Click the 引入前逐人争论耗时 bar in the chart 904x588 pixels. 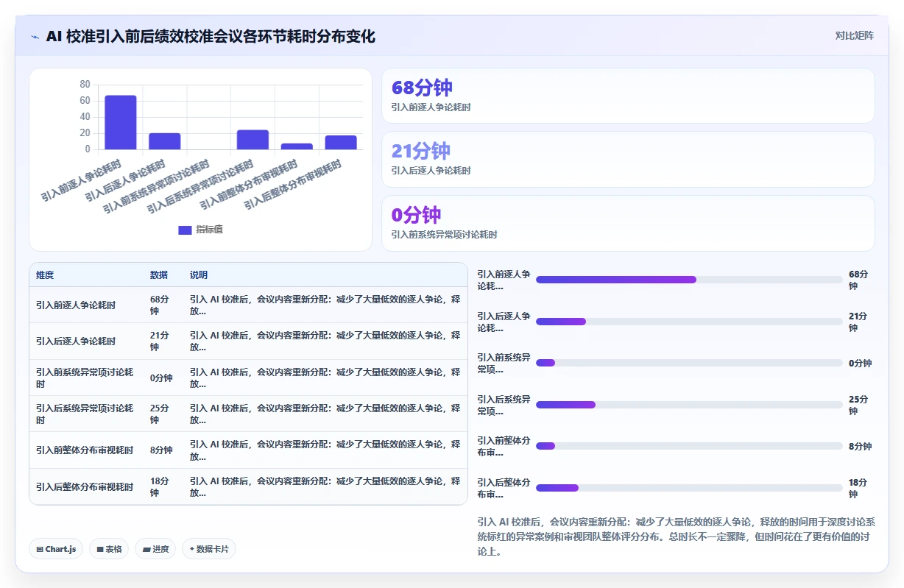pos(120,122)
